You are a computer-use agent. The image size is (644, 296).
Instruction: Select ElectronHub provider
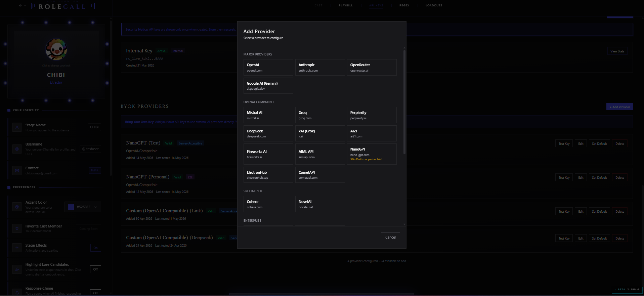pyautogui.click(x=268, y=175)
